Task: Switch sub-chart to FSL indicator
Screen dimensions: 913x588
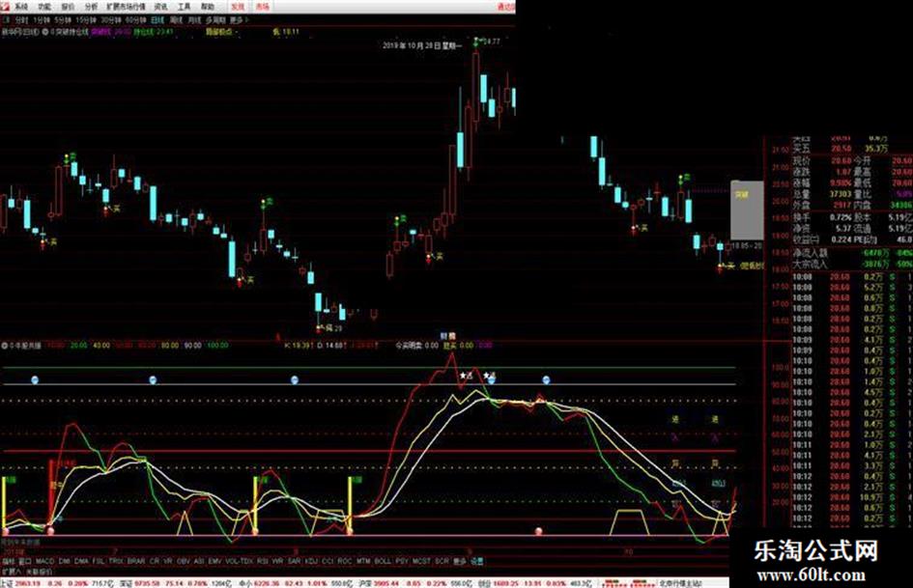Action: point(99,561)
